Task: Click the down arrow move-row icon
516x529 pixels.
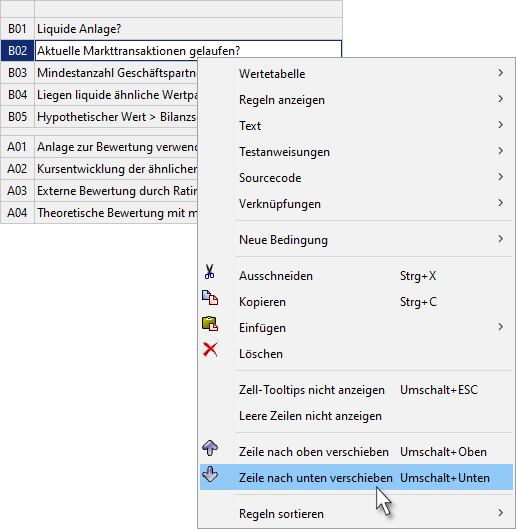Action: [210, 474]
